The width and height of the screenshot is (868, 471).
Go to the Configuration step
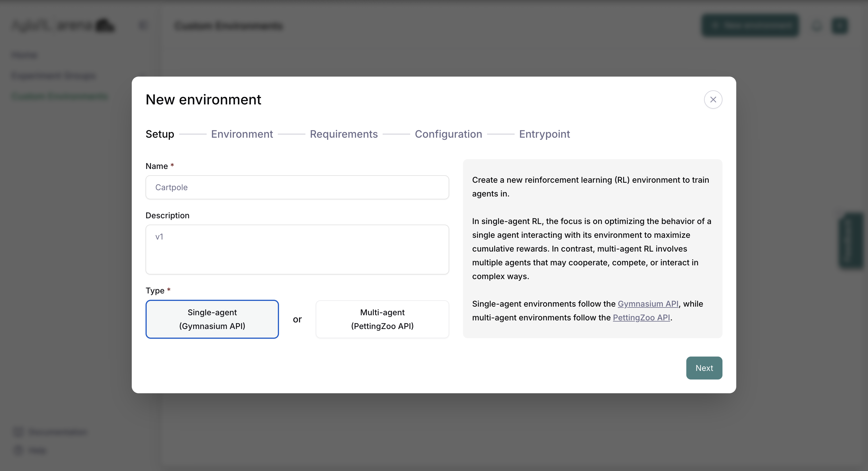tap(448, 134)
